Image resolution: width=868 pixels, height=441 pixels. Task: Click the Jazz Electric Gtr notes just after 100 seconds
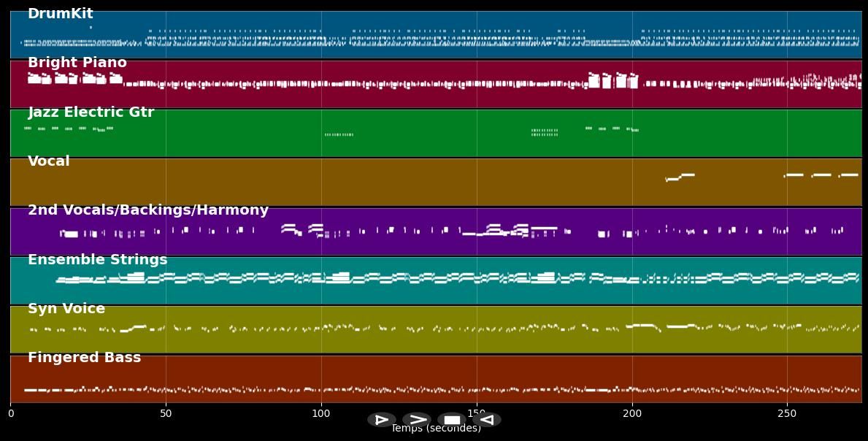coord(339,134)
